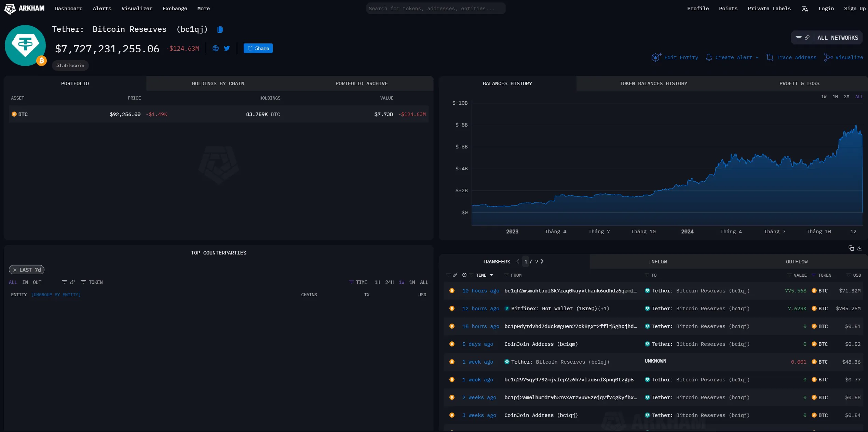The width and height of the screenshot is (868, 432).
Task: Switch to TOKEN BALANCES HISTORY tab
Action: 653,83
